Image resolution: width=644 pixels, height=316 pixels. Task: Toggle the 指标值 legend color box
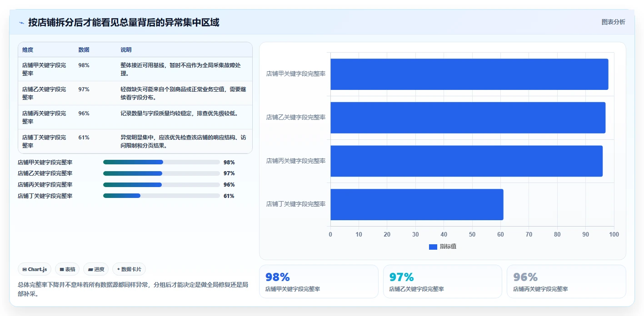click(x=433, y=247)
